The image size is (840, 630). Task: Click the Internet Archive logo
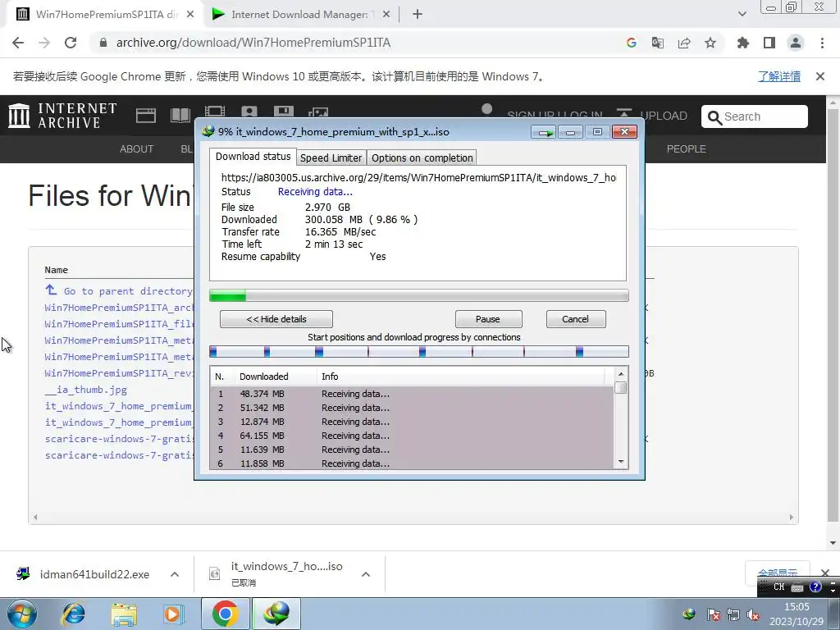click(x=62, y=116)
